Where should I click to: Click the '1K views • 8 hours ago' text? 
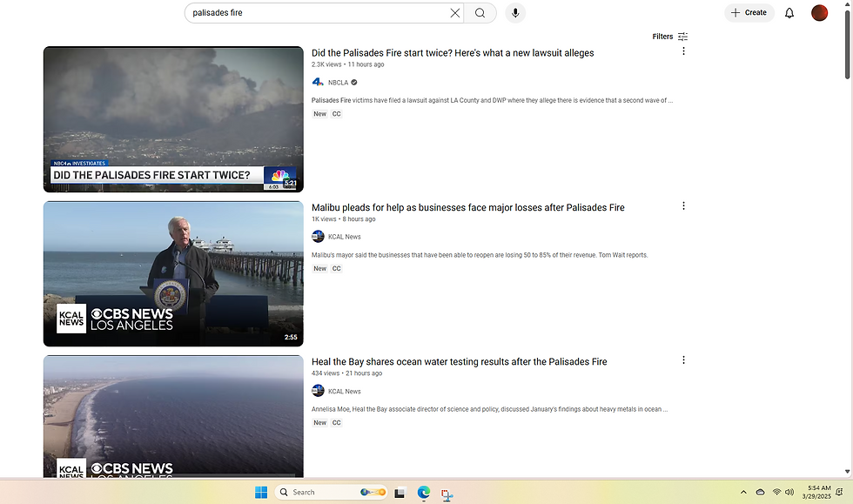(x=343, y=219)
